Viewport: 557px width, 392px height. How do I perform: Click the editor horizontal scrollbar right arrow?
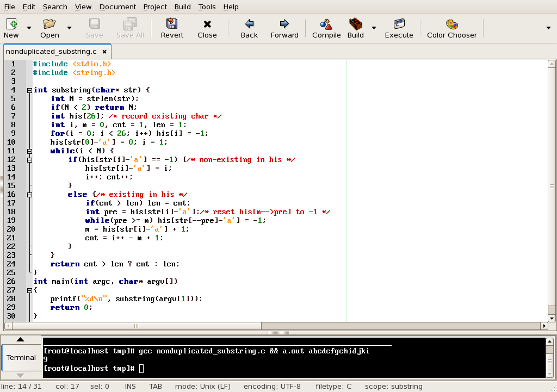point(544,326)
